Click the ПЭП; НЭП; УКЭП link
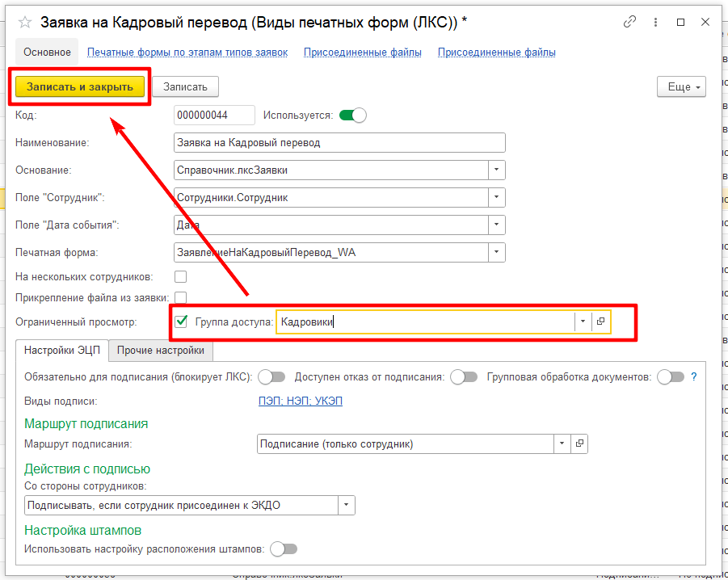 click(300, 401)
